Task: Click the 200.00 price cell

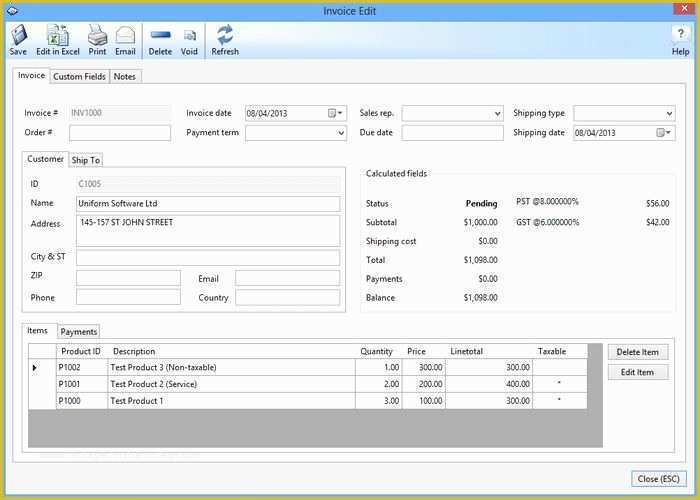Action: click(424, 384)
